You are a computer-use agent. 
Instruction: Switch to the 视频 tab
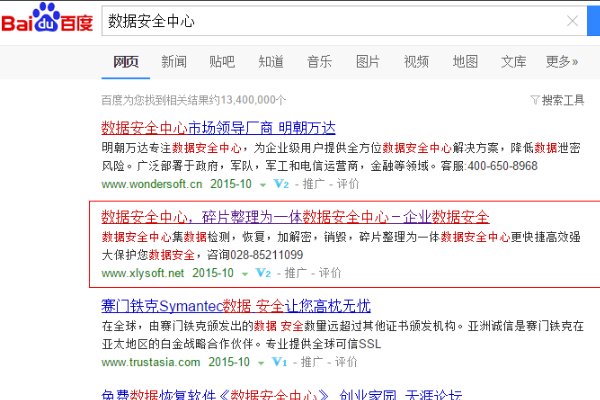(416, 62)
